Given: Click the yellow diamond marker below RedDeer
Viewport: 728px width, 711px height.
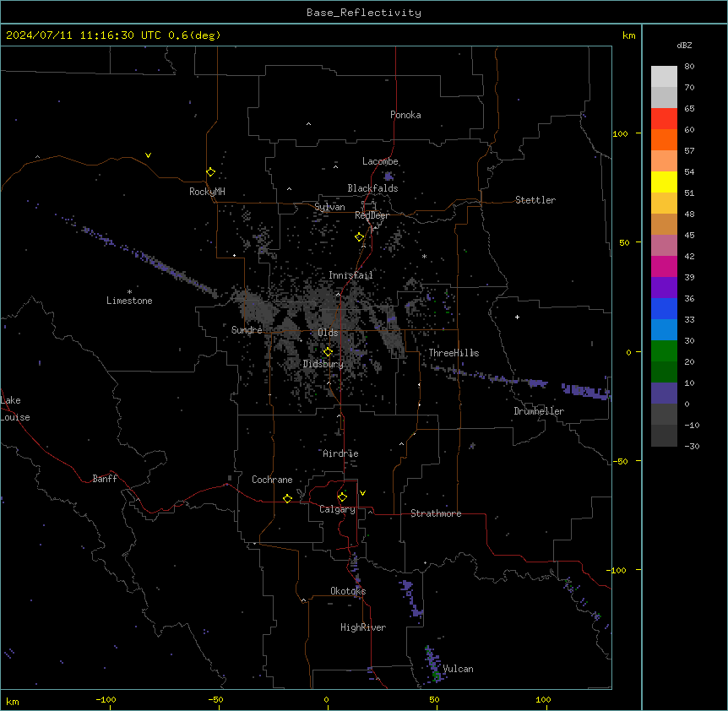Looking at the screenshot, I should point(360,237).
